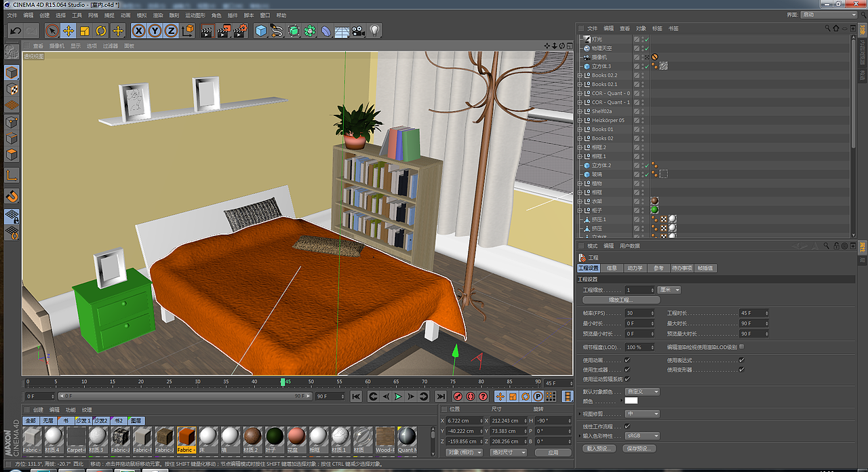Image resolution: width=868 pixels, height=472 pixels.
Task: Toggle the 使用动画 checkbox
Action: point(627,360)
